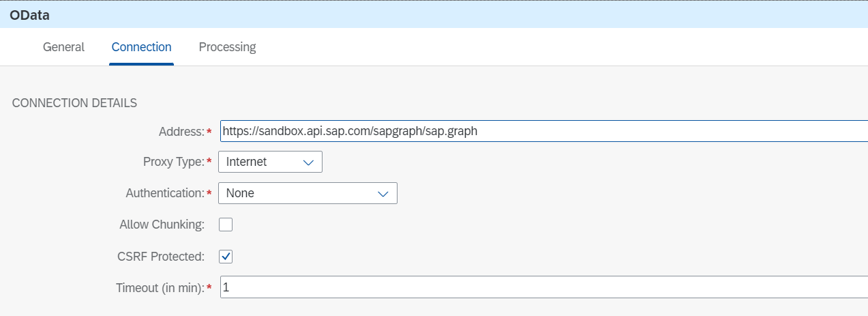Click the Authentication dropdown chevron
868x316 pixels.
click(383, 194)
